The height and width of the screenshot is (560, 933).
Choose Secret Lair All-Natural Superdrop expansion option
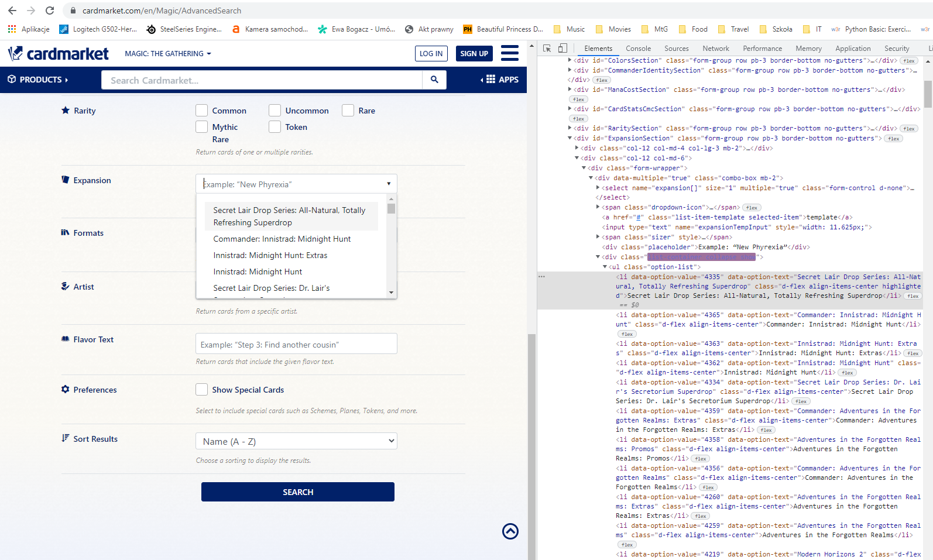tap(291, 217)
